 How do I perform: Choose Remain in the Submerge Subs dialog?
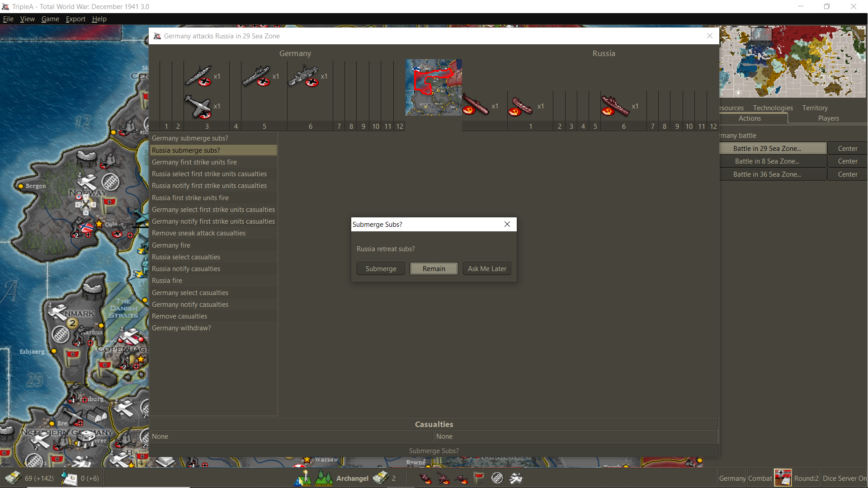point(434,269)
